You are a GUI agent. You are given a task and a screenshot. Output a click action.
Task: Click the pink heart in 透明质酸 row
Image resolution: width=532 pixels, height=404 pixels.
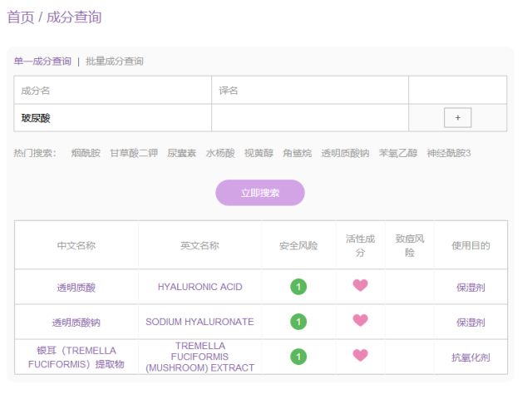pos(360,285)
